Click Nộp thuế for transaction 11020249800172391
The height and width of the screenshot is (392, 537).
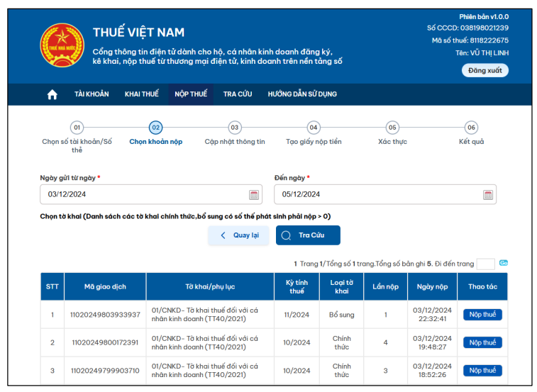[x=482, y=342]
